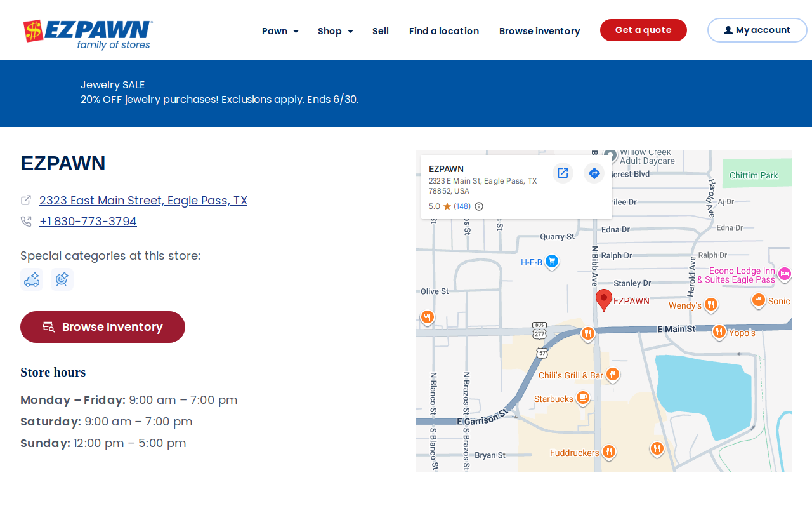Click the Sunday hours line
Screen dimensions: 812x508
[x=103, y=443]
